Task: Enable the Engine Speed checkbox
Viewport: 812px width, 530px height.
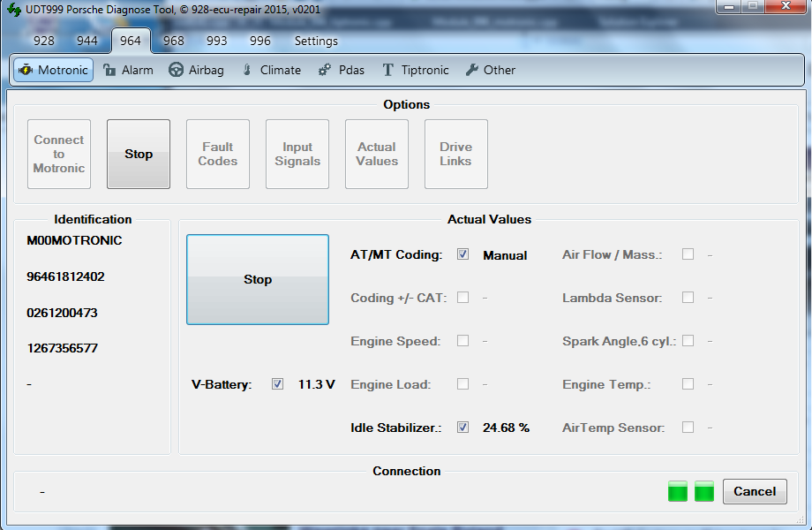Action: [462, 341]
